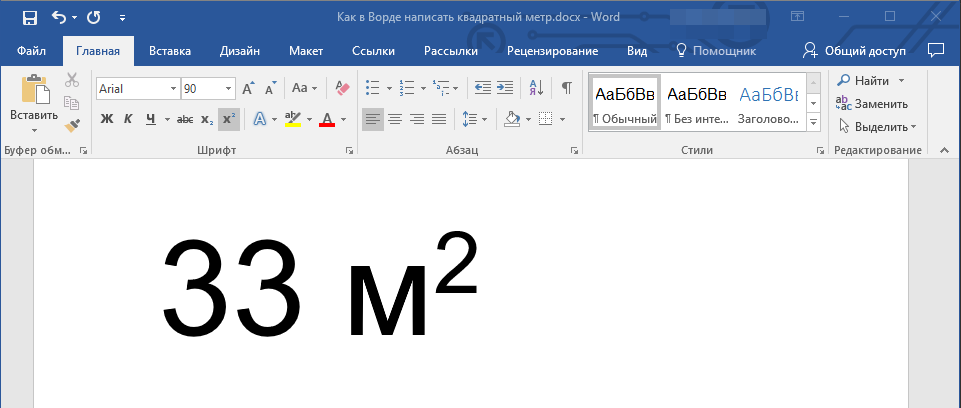Toggle bold formatting (Ж)
The image size is (961, 408).
click(107, 120)
